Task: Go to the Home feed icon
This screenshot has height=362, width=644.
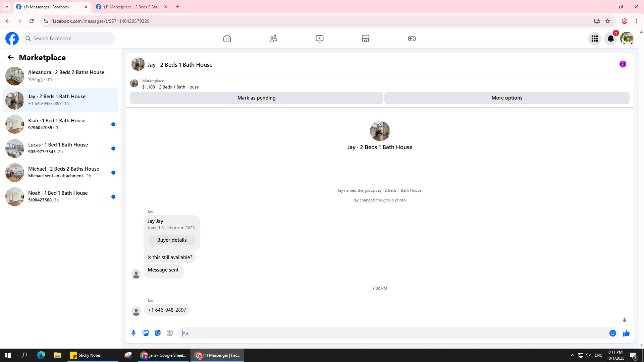Action: (227, 39)
